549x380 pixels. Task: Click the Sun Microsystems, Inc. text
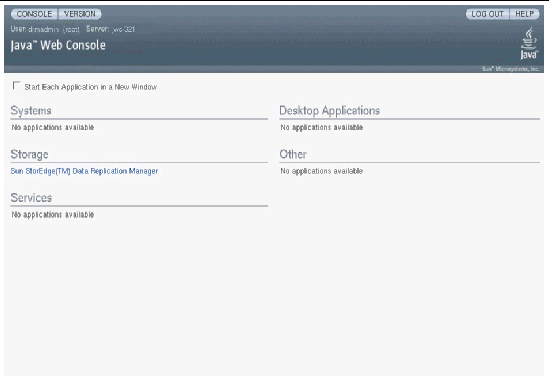point(510,69)
